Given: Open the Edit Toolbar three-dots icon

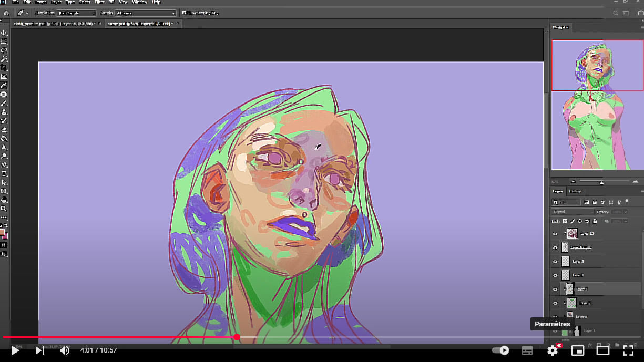Looking at the screenshot, I should click(4, 217).
